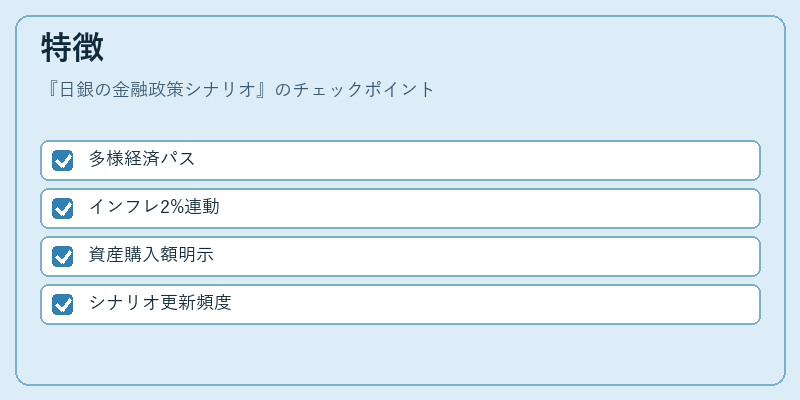Click the インフレ2%連動 label text

154,207
